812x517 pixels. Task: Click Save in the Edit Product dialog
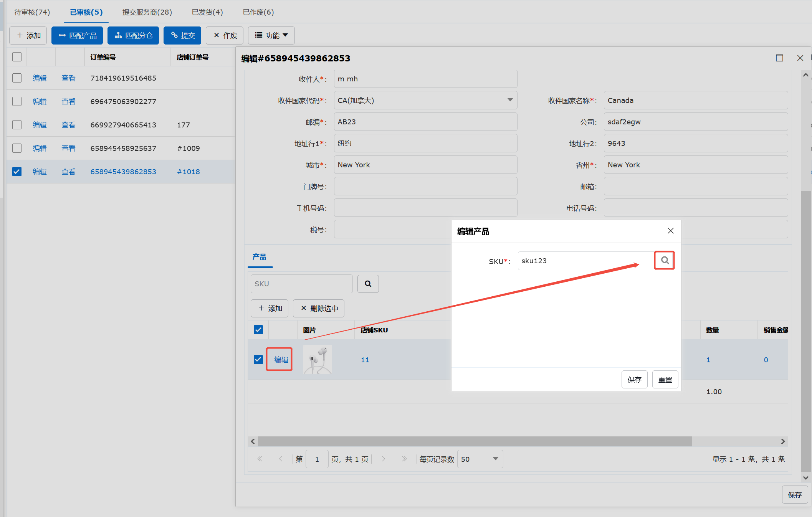pyautogui.click(x=634, y=380)
